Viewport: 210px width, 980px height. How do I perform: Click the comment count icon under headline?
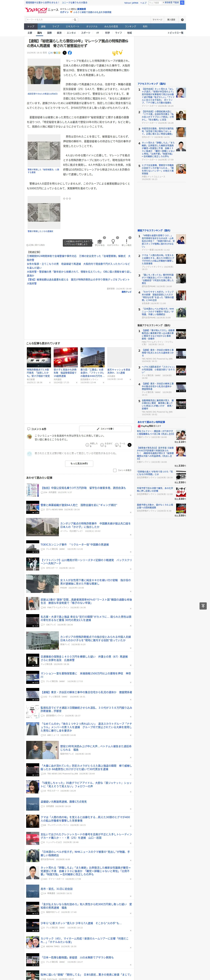(x=50, y=53)
